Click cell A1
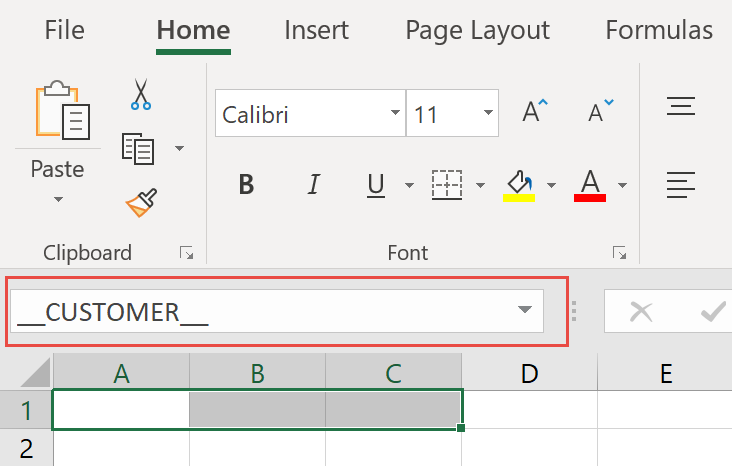The width and height of the screenshot is (732, 466). click(121, 410)
